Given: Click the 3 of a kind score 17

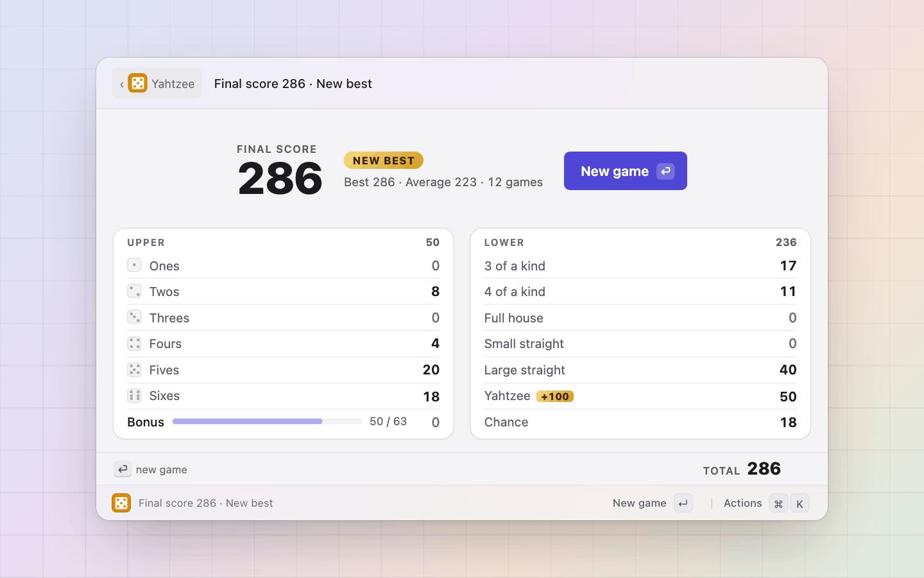Looking at the screenshot, I should point(789,266).
